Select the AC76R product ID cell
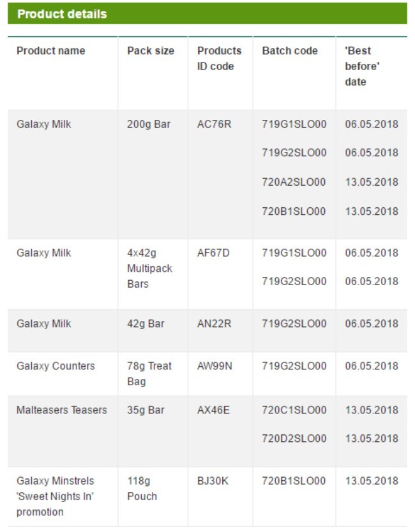This screenshot has height=532, width=415. tap(214, 124)
